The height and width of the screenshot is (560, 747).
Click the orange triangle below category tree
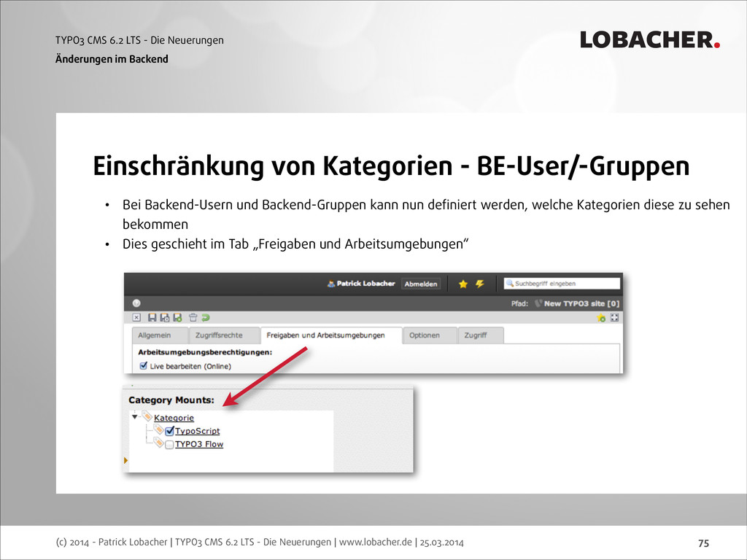(x=125, y=460)
